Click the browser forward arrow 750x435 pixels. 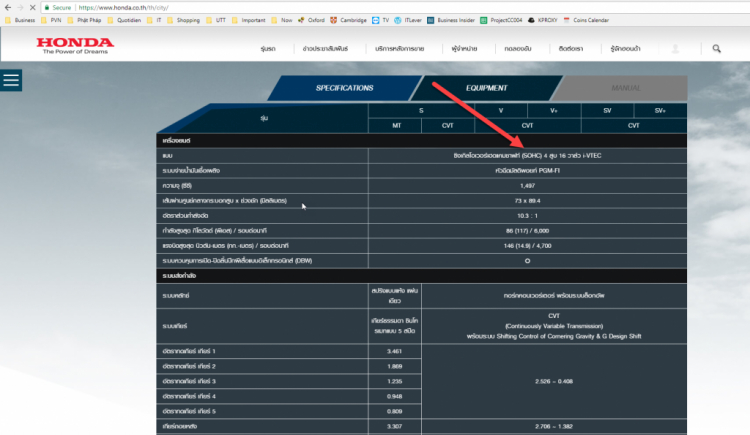pyautogui.click(x=20, y=8)
